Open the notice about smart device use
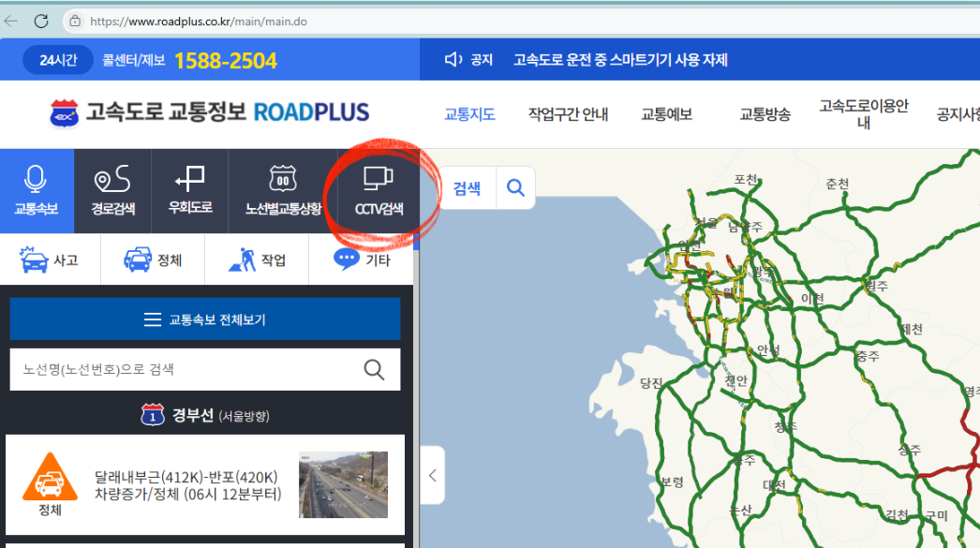This screenshot has width=980, height=548. (x=620, y=60)
